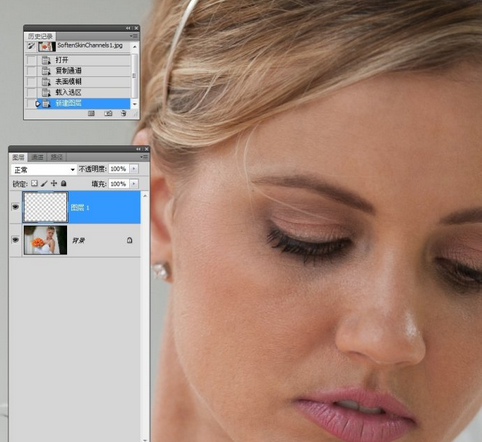Open the 正常 blend mode dropdown
The image size is (482, 442).
coord(43,170)
